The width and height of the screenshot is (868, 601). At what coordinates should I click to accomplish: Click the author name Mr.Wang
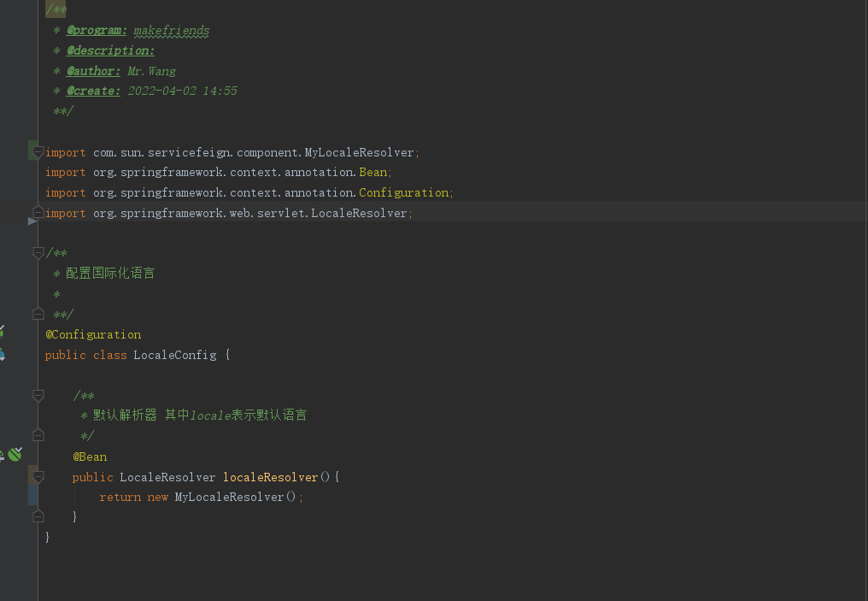152,71
